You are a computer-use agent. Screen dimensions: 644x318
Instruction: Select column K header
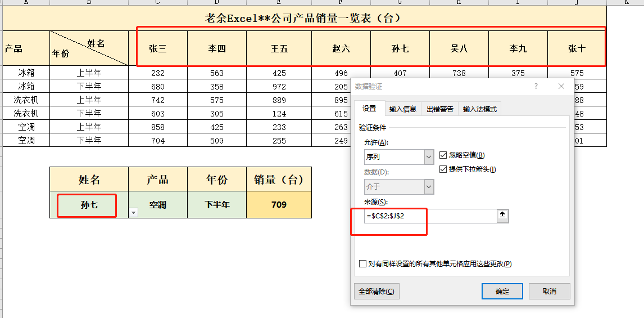pos(627,2)
